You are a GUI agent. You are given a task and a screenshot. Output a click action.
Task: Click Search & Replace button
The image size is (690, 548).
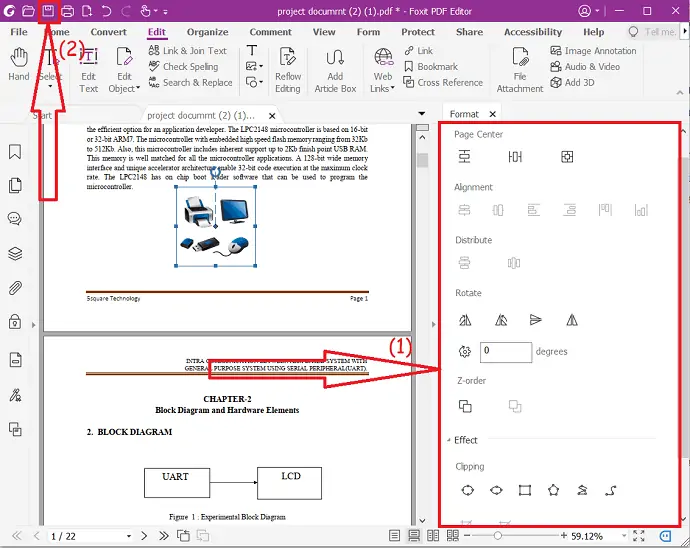click(189, 83)
